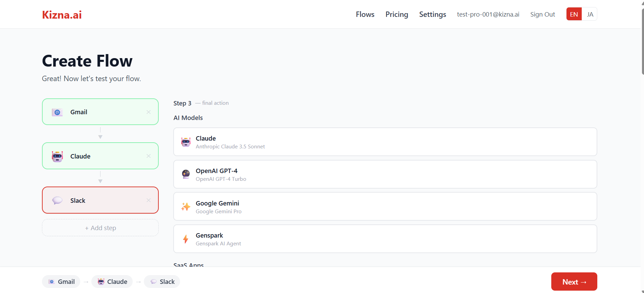644x293 pixels.
Task: Click 'OpenAI GPT-4 Turbo' subtitle text
Action: pos(221,179)
